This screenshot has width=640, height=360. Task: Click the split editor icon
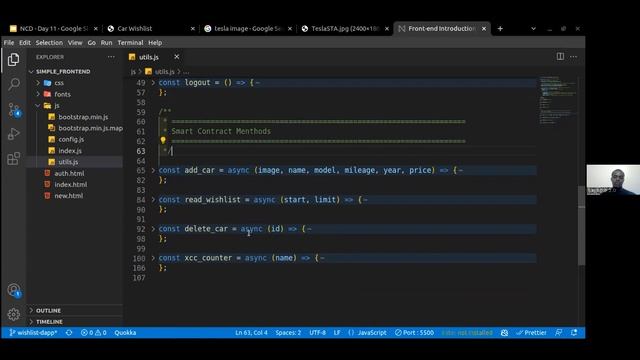(560, 57)
